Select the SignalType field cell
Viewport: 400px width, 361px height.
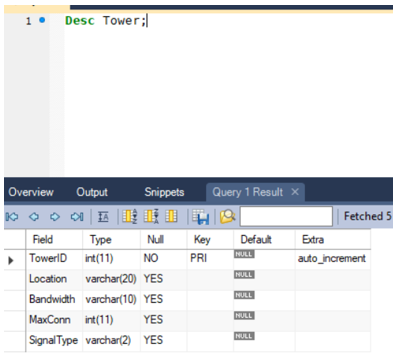[54, 340]
